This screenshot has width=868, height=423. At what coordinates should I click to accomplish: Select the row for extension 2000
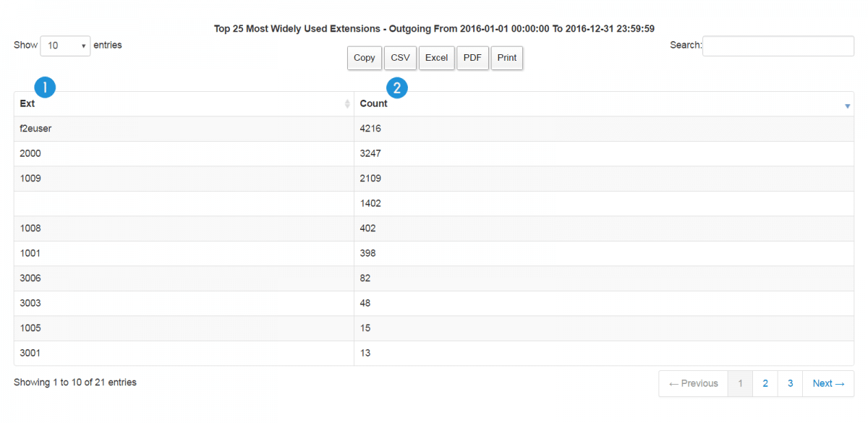[181, 153]
